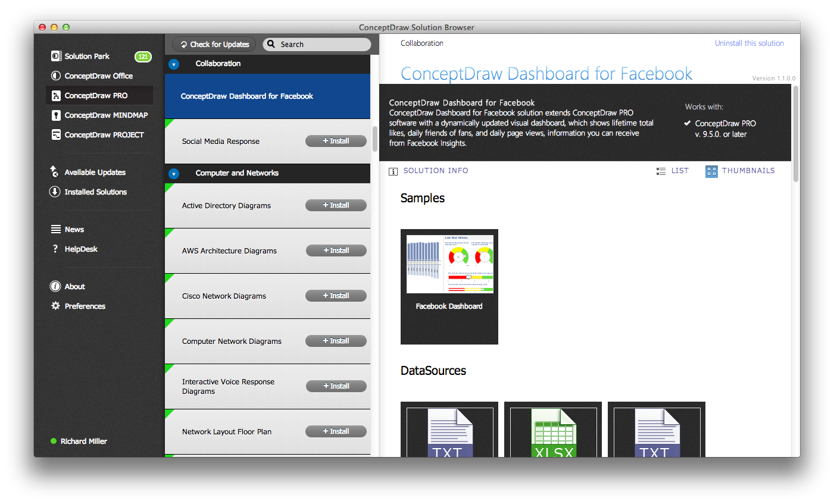Click the List view icon
Image resolution: width=834 pixels, height=504 pixels.
[661, 171]
